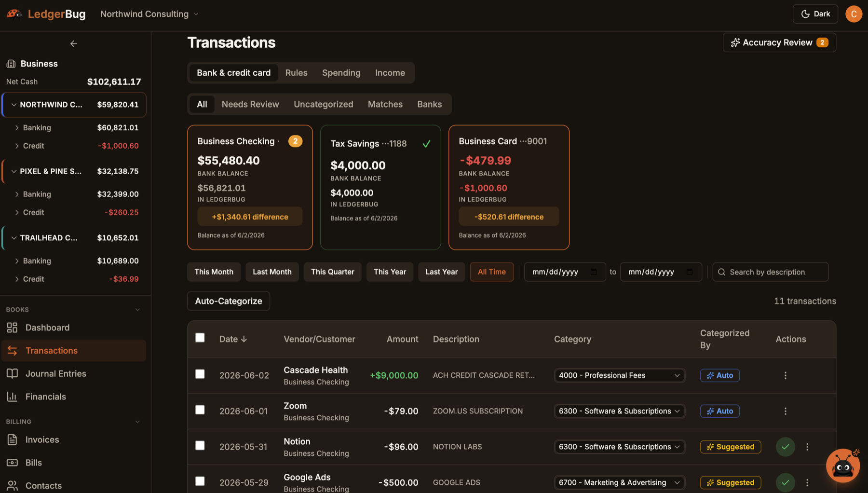
Task: Collapse the TRAILHEAD C... group
Action: pos(14,238)
